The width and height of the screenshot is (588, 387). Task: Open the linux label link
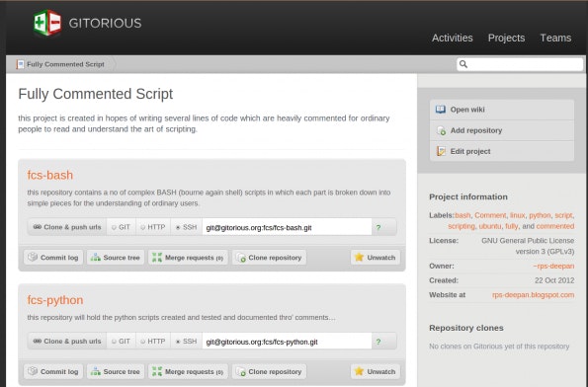tap(518, 215)
